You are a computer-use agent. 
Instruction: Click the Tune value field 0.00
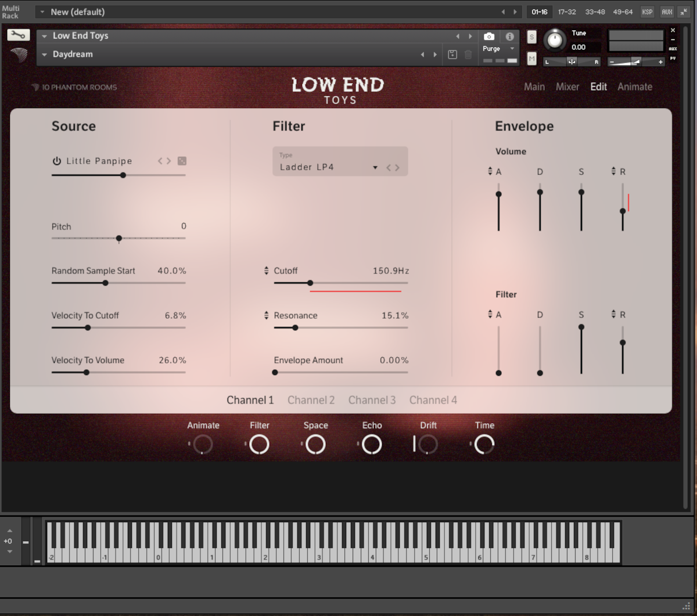point(585,48)
